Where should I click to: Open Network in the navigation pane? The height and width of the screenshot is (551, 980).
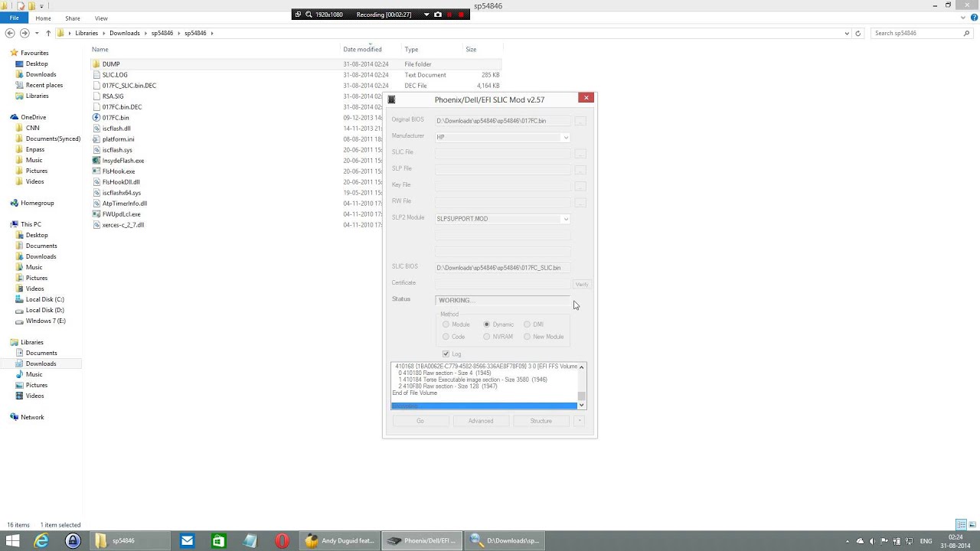pos(32,417)
